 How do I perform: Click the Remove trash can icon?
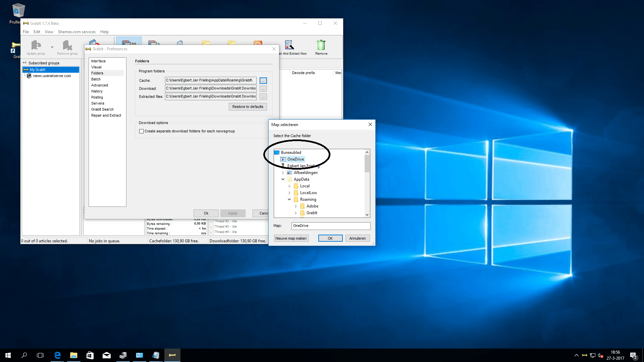point(321,45)
